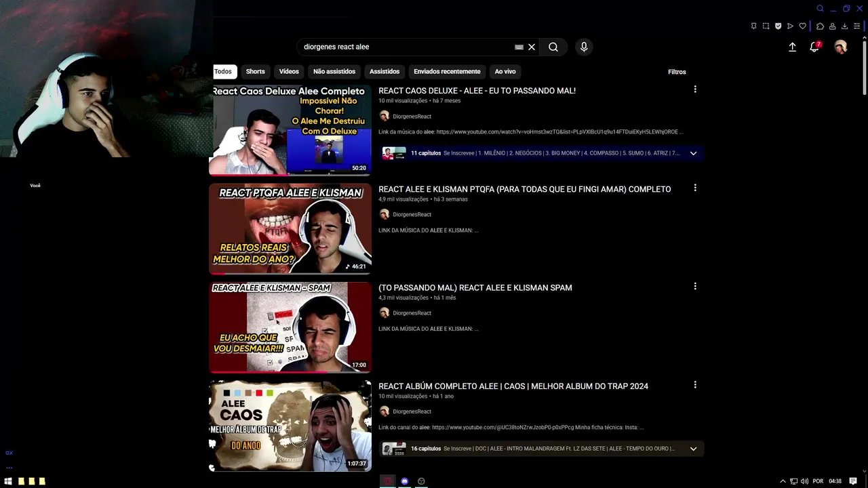The image size is (868, 488).
Task: Expand the 11 capítulos chapter list
Action: (x=693, y=153)
